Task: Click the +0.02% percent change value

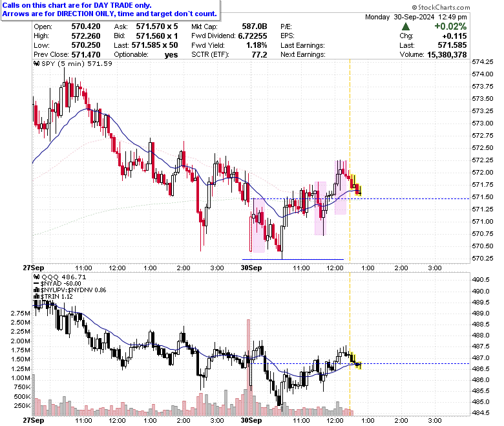Action: coord(450,27)
